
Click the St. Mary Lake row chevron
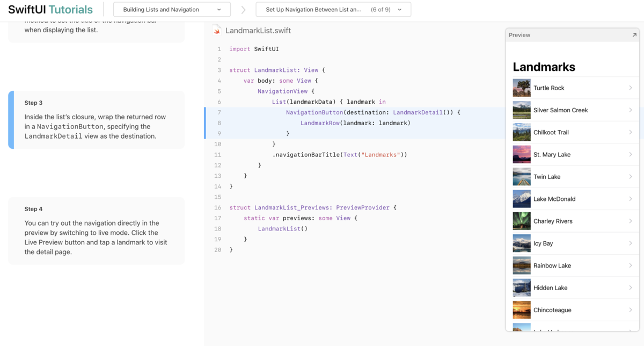(x=631, y=154)
